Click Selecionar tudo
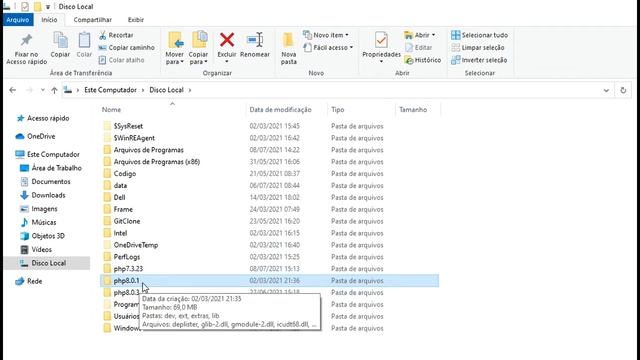 480,35
